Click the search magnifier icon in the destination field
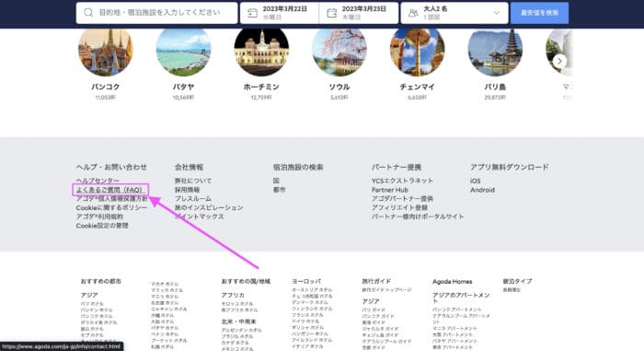Viewport: 644px width, 351px height. click(88, 13)
